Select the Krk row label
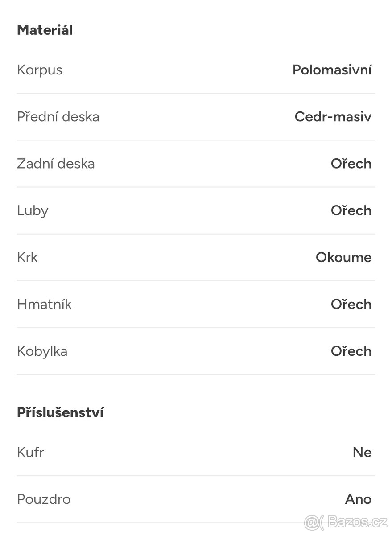This screenshot has height=535, width=392. tap(27, 257)
